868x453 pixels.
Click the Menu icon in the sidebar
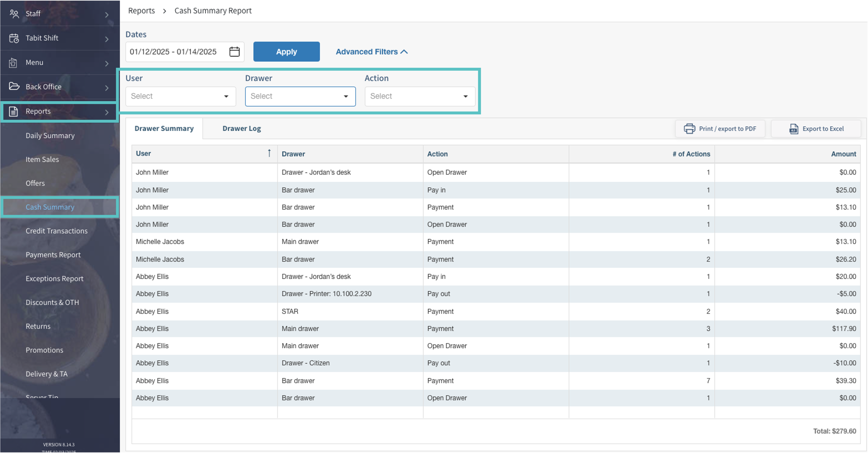13,63
